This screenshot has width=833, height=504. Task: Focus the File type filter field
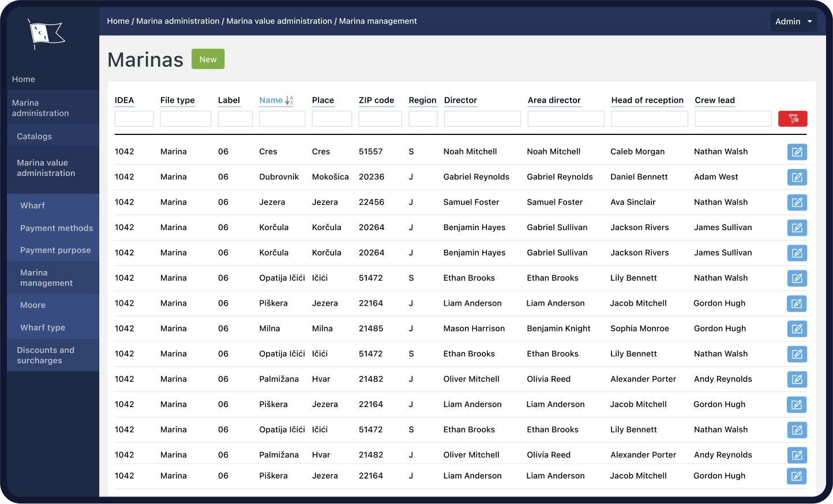click(x=186, y=119)
